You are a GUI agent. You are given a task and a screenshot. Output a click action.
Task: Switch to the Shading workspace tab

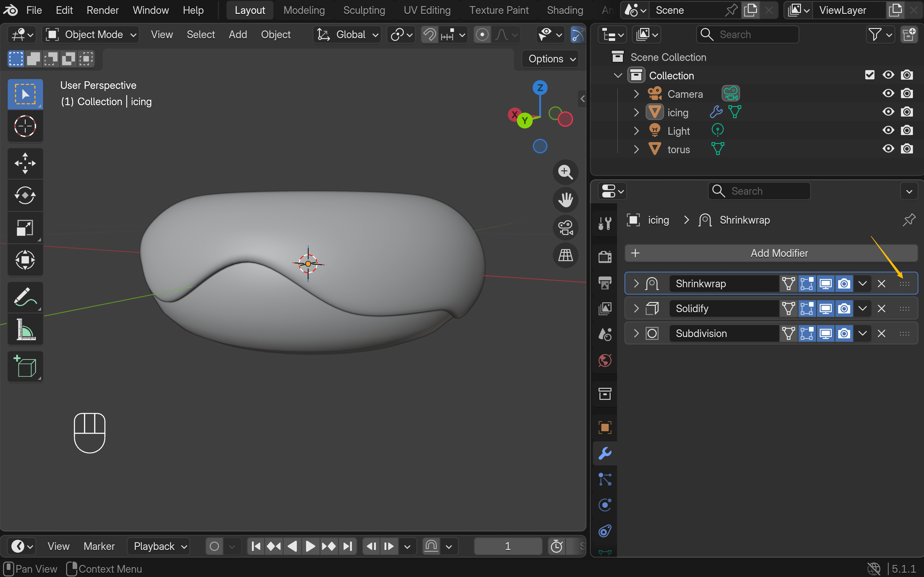click(x=564, y=10)
